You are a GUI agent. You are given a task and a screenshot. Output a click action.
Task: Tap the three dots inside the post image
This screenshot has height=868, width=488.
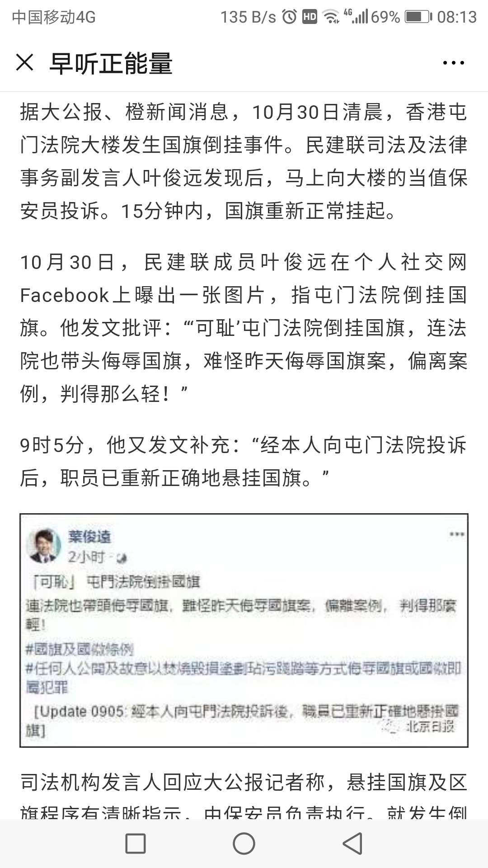pos(456,534)
